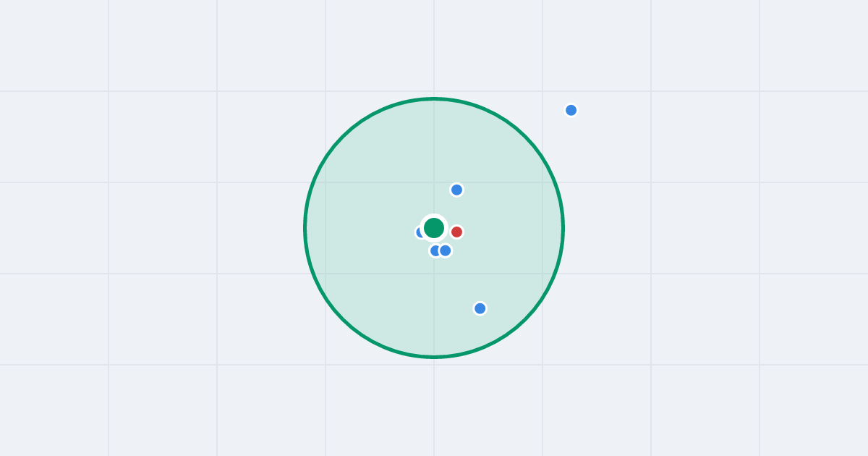Screen dimensions: 868x456
Task: Select the marker at the radius circle's center
Action: [x=434, y=228]
